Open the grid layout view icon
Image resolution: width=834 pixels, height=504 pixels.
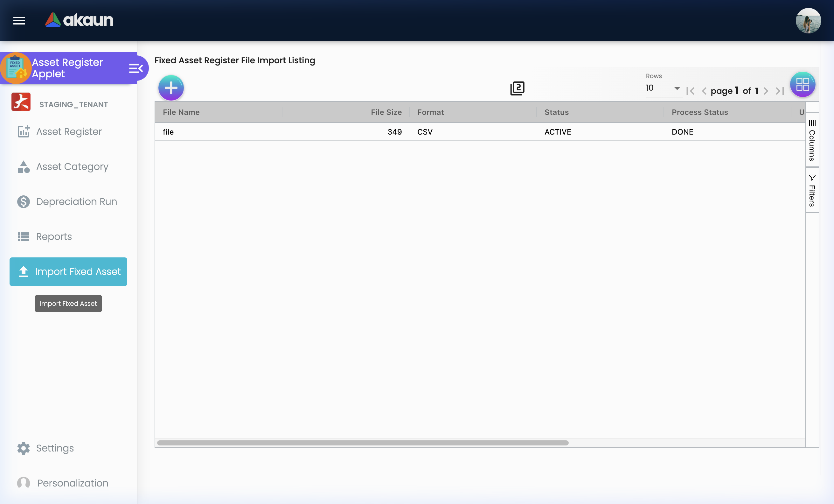pos(802,85)
